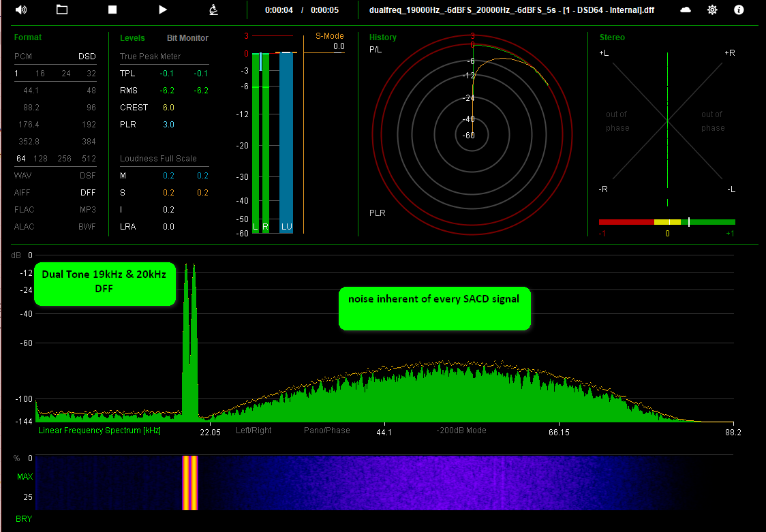766x532 pixels.
Task: Click the S-Mode label
Action: click(330, 35)
